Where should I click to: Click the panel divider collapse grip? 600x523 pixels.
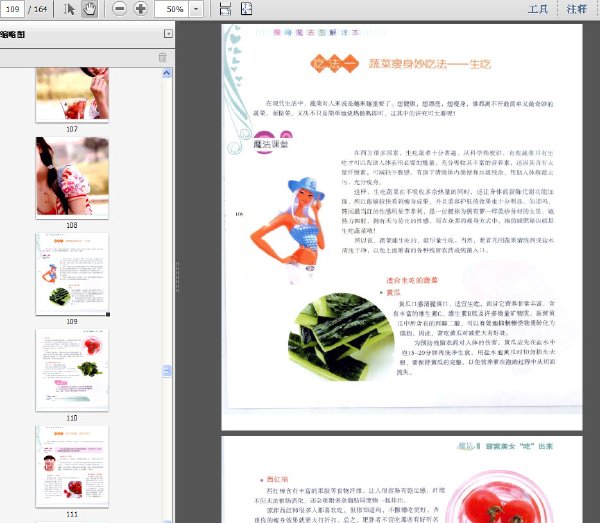[178, 277]
